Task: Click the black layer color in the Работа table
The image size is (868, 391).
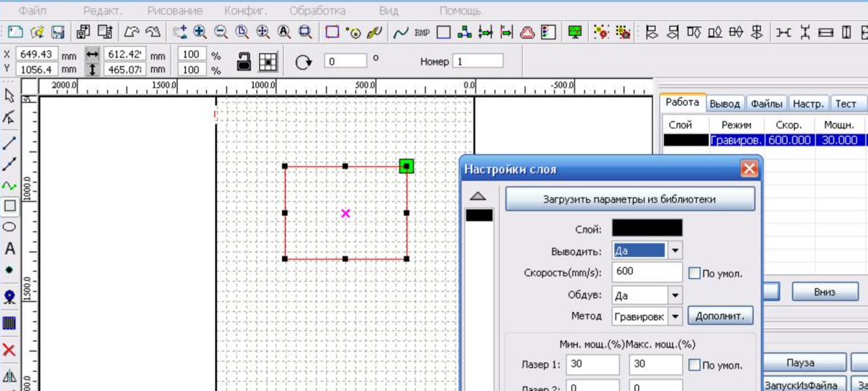Action: tap(686, 140)
